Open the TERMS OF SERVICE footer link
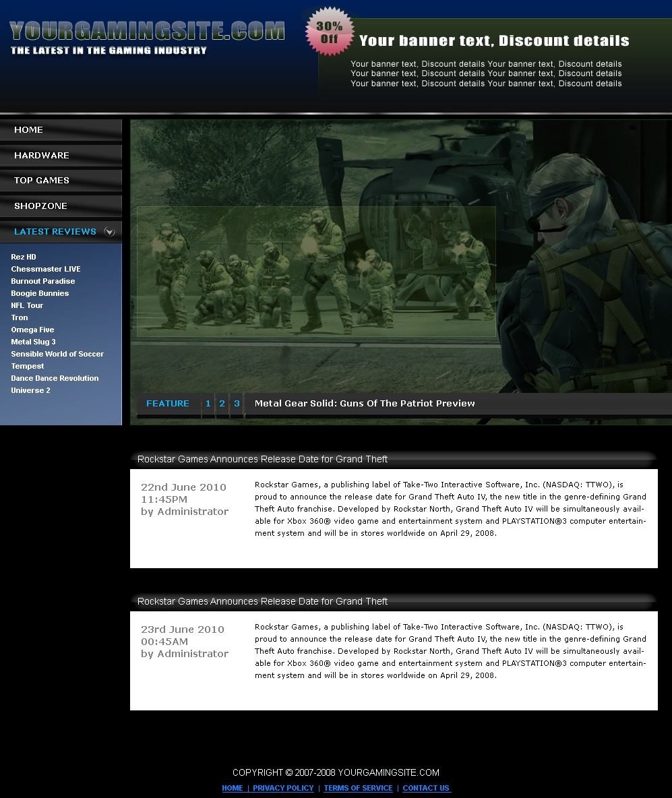The image size is (672, 798). (x=358, y=788)
